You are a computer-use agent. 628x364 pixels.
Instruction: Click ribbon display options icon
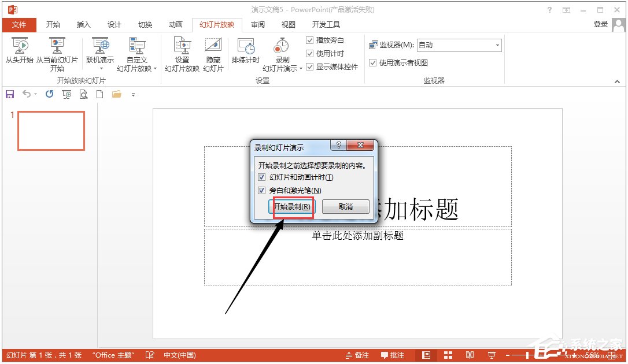tap(566, 10)
